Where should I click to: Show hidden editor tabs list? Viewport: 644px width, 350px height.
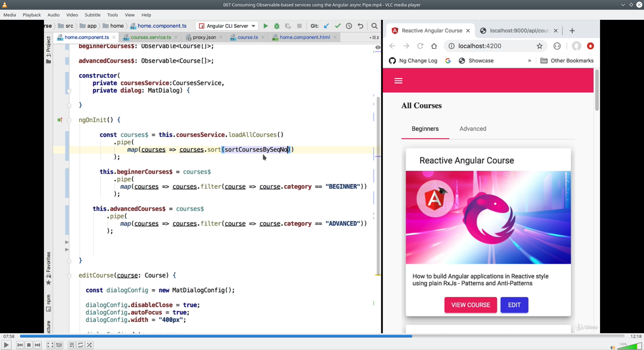point(374,38)
